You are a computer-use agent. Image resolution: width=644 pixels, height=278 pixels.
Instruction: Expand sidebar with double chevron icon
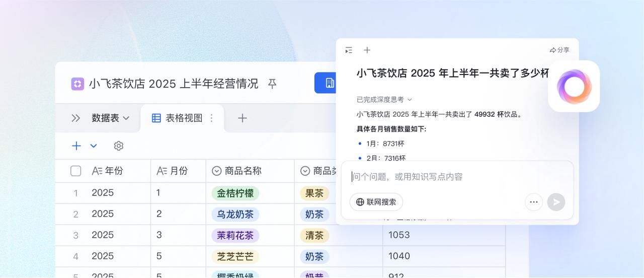pyautogui.click(x=76, y=118)
